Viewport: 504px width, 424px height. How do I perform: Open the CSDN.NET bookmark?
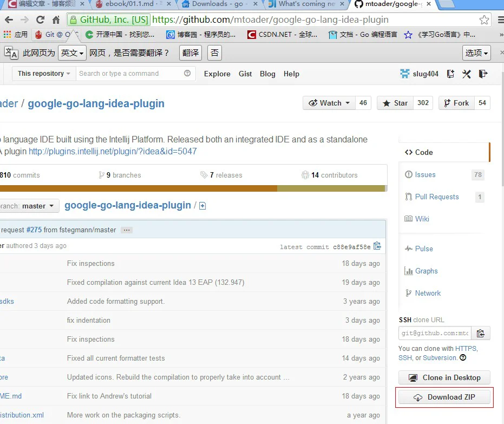pos(282,35)
